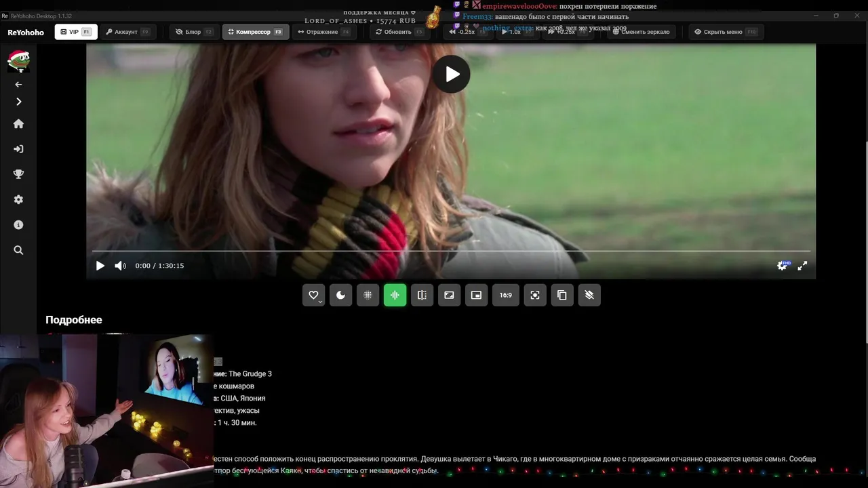This screenshot has width=868, height=488.
Task: Open the Аккаунт menu item
Action: 127,32
